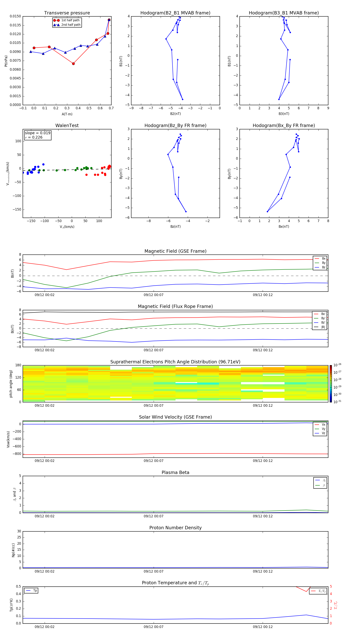Viewport: 351px width, 644px height.
Task: Click the 'Solar Wind Velocity (GSE Frame)' title
Action: point(175,417)
